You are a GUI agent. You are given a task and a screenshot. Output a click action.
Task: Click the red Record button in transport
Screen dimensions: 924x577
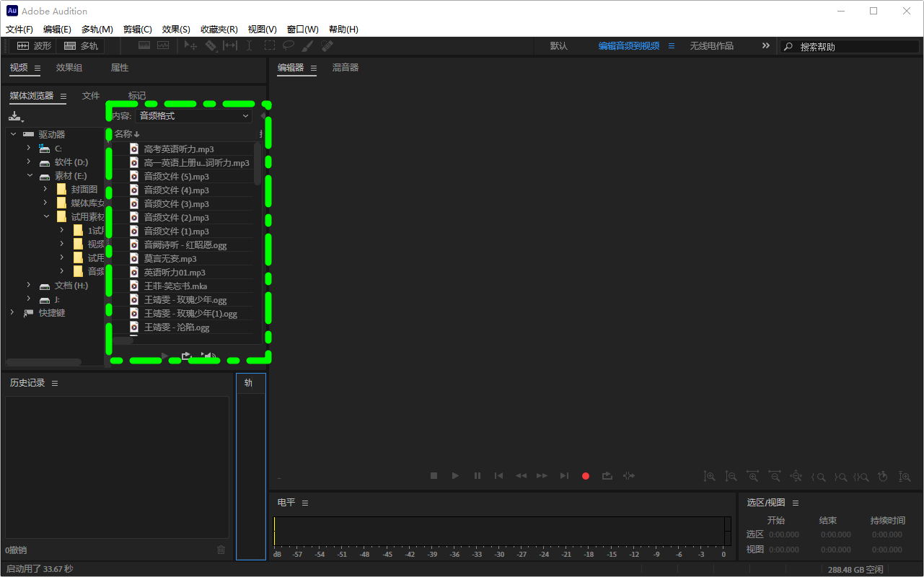[x=586, y=476]
